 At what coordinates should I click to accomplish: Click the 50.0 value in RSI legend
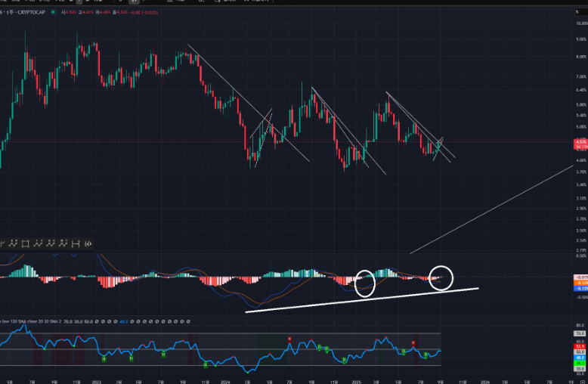pos(88,322)
